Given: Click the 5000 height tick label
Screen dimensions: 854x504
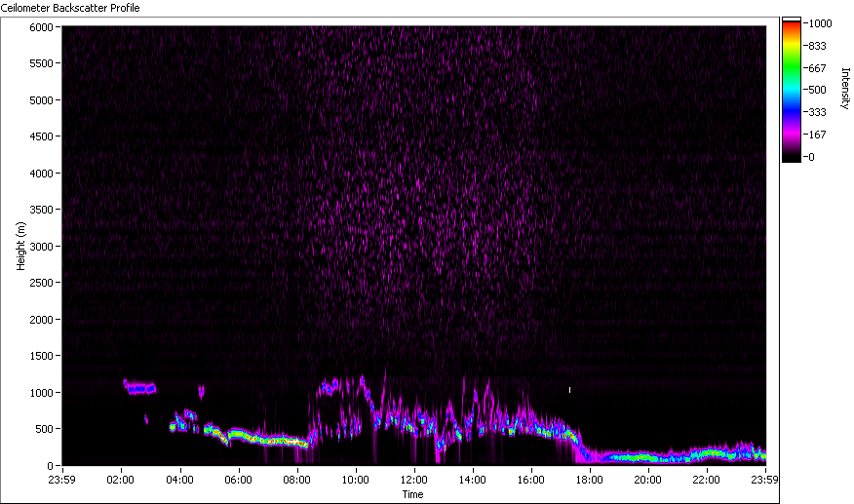Looking at the screenshot, I should point(41,100).
